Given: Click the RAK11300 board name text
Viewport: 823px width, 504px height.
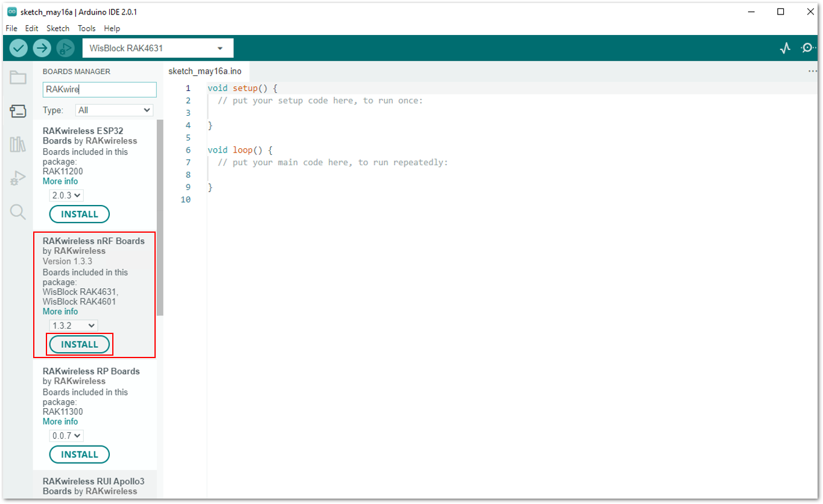Looking at the screenshot, I should click(x=63, y=412).
